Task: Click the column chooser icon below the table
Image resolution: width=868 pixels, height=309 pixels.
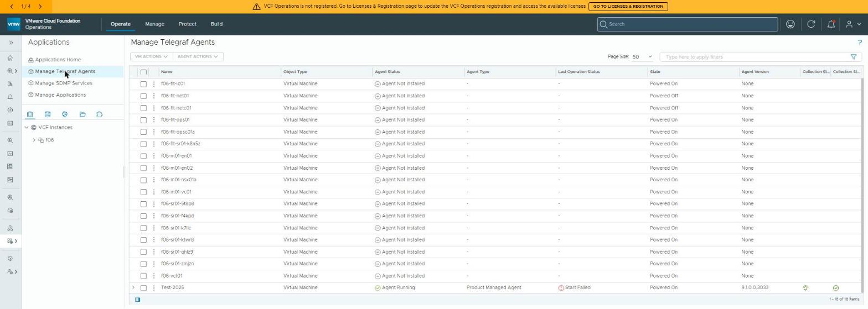Action: 137,300
